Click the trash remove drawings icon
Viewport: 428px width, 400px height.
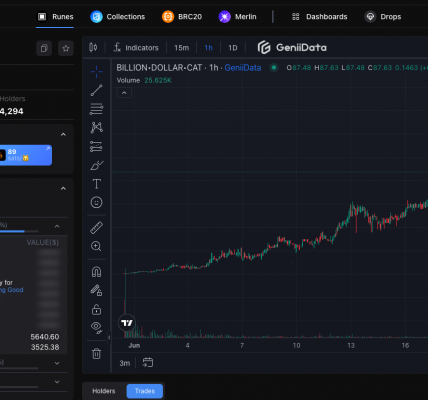(x=97, y=354)
